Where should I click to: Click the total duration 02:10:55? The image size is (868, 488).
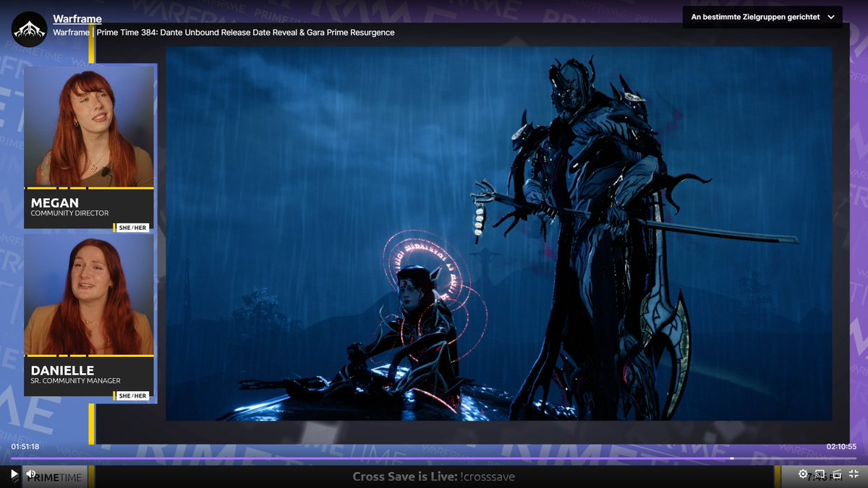point(842,447)
